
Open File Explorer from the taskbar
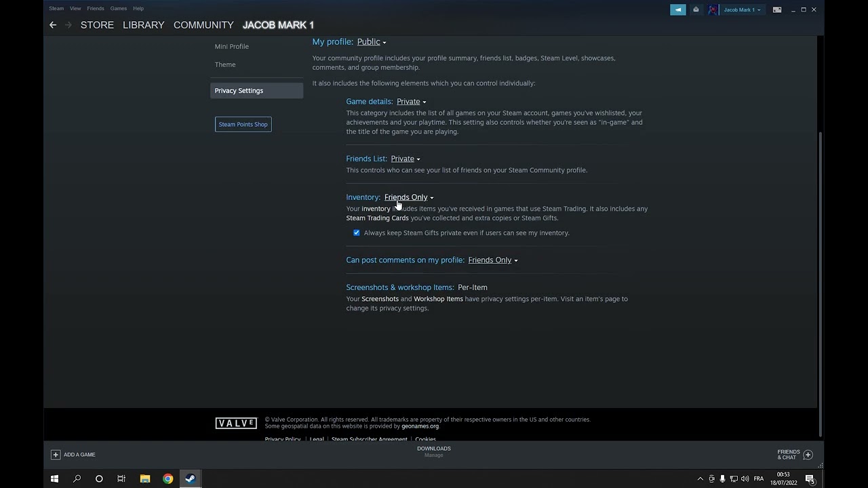pos(145,479)
